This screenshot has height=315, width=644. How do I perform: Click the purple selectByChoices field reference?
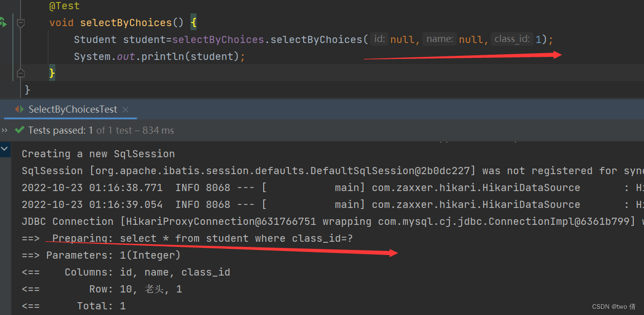[218, 39]
